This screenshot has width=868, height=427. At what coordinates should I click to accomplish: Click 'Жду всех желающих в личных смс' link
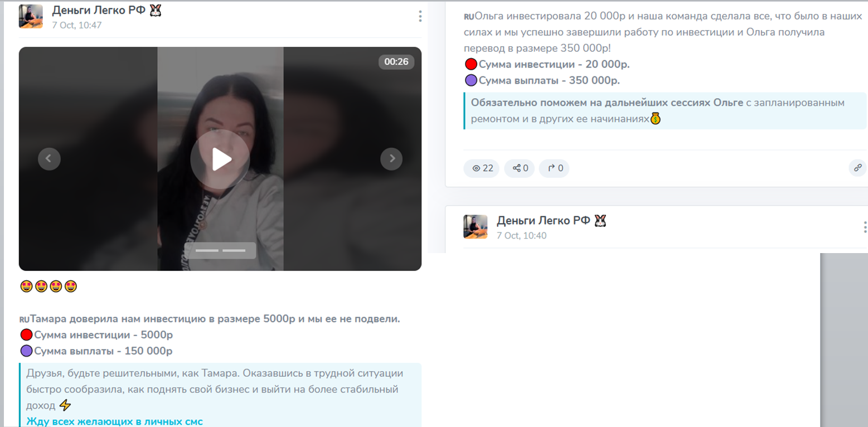tap(114, 421)
